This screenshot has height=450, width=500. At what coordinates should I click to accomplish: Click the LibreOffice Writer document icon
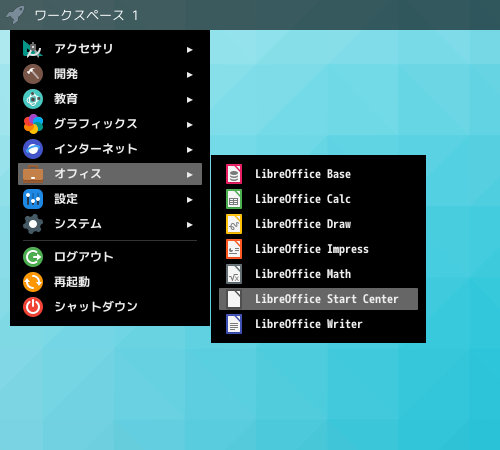pos(234,324)
